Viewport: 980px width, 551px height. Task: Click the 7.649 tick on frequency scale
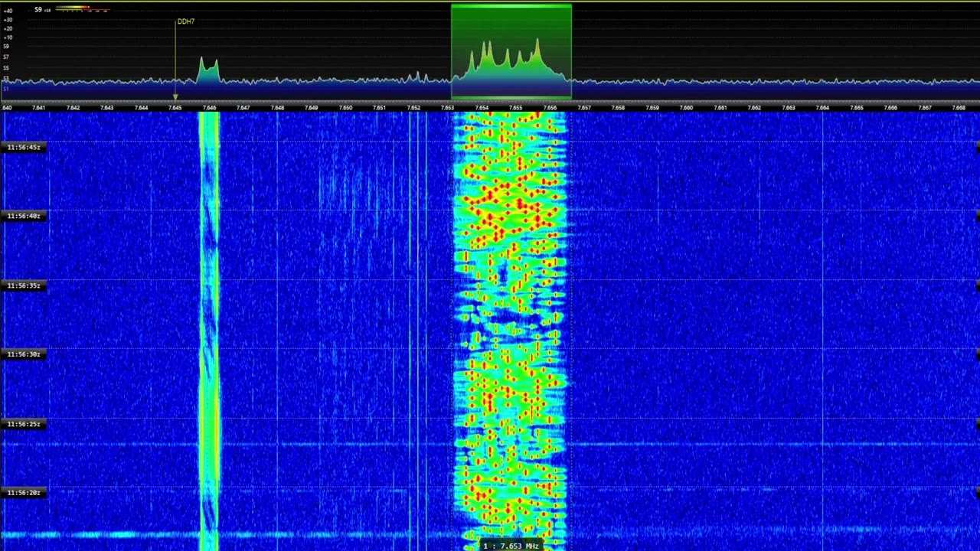311,108
